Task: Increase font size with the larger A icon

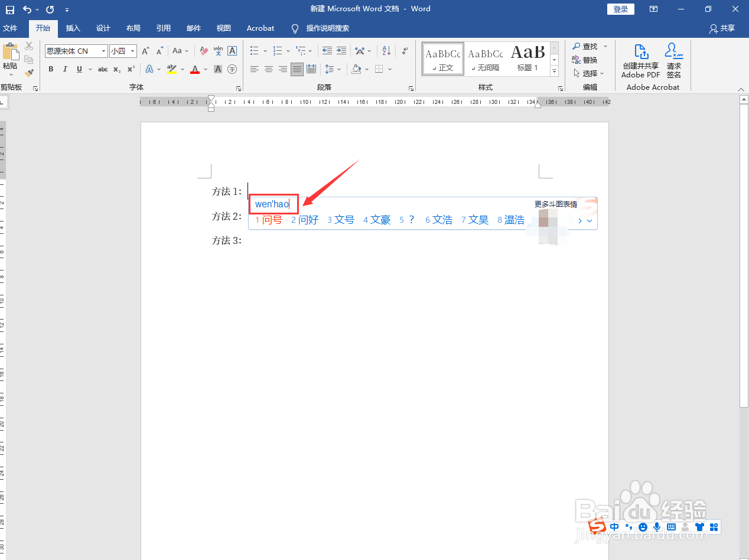Action: pyautogui.click(x=145, y=51)
